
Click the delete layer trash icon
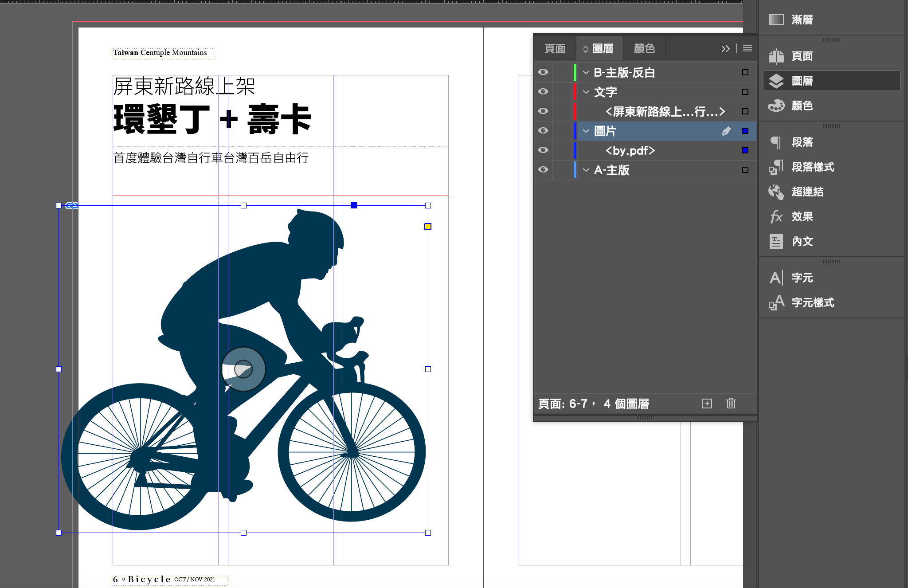coord(731,404)
